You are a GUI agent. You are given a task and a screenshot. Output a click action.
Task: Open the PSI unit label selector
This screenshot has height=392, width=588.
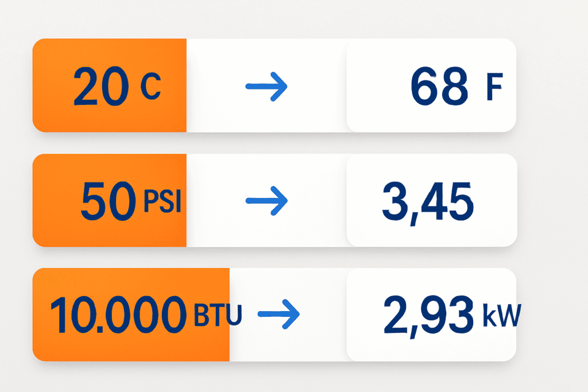[x=163, y=201]
